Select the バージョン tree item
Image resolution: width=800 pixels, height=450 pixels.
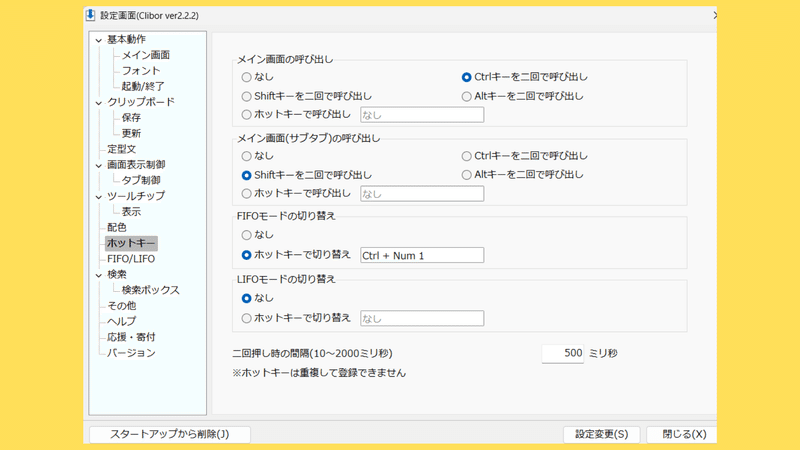131,353
